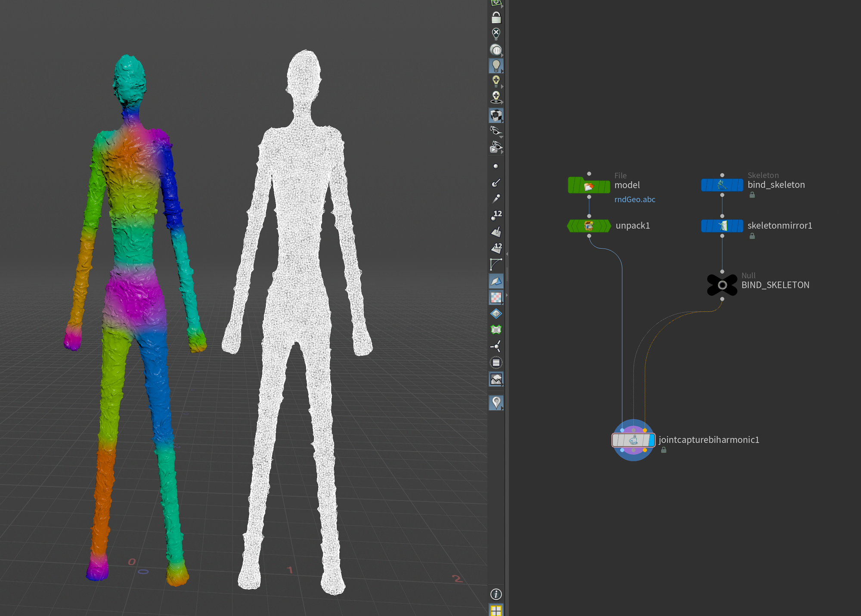Image resolution: width=861 pixels, height=616 pixels.
Task: Toggle display primitive normals icon
Action: [x=496, y=232]
